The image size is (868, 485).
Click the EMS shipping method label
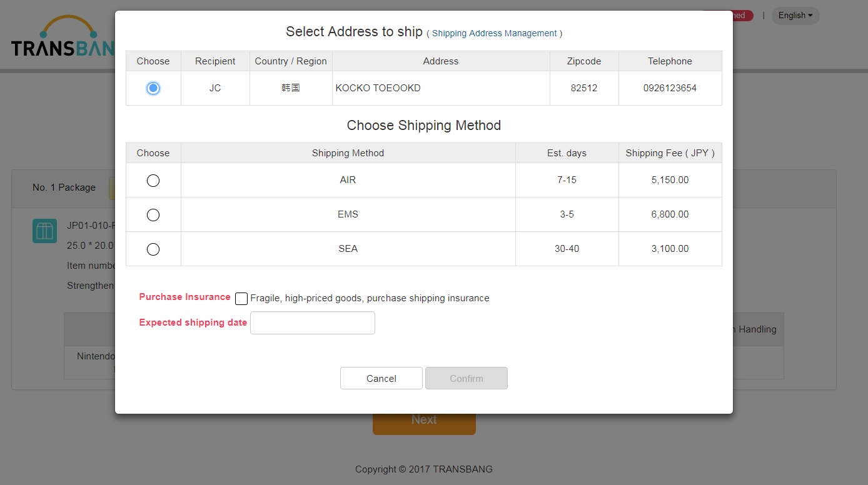click(348, 214)
